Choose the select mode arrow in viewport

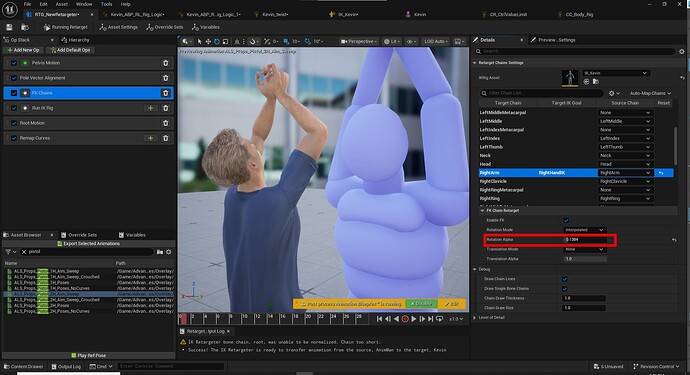point(199,41)
